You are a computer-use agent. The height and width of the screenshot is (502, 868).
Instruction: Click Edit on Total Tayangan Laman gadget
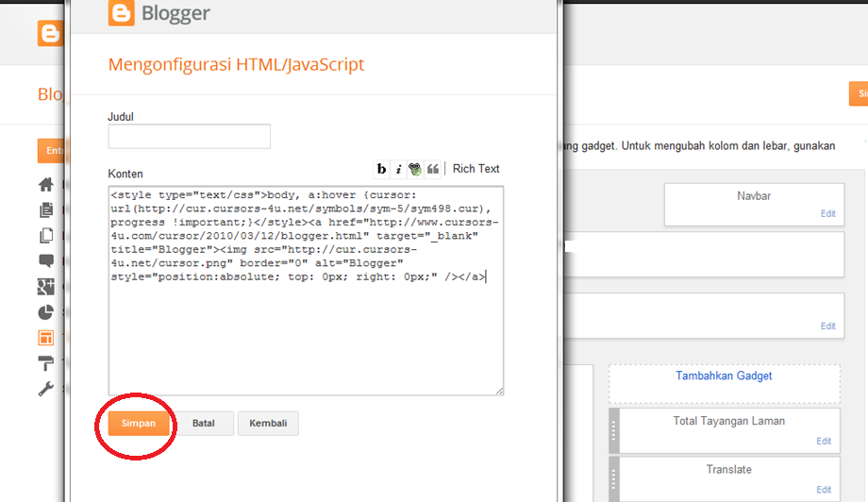tap(824, 441)
